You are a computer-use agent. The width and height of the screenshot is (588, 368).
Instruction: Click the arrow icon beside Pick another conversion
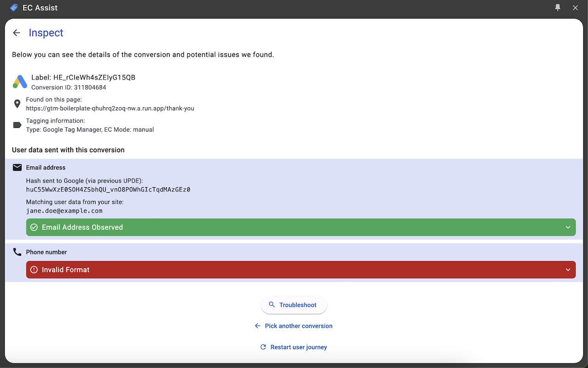pos(258,326)
